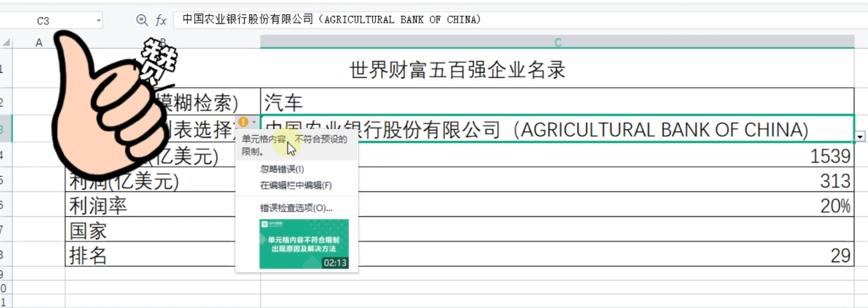Click the orange error warning icon
The width and height of the screenshot is (868, 308).
[243, 122]
